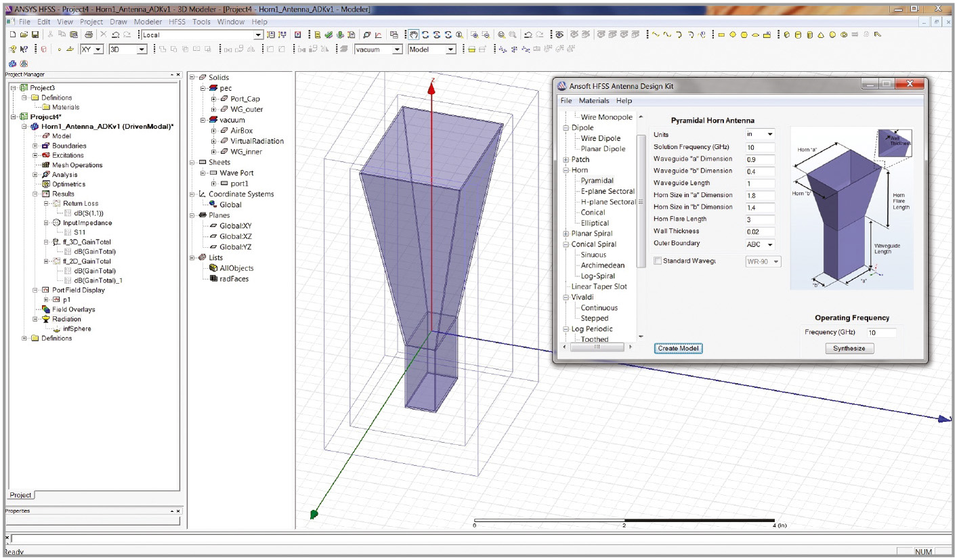Click the Draw box tool
957x560 pixels.
tap(788, 35)
